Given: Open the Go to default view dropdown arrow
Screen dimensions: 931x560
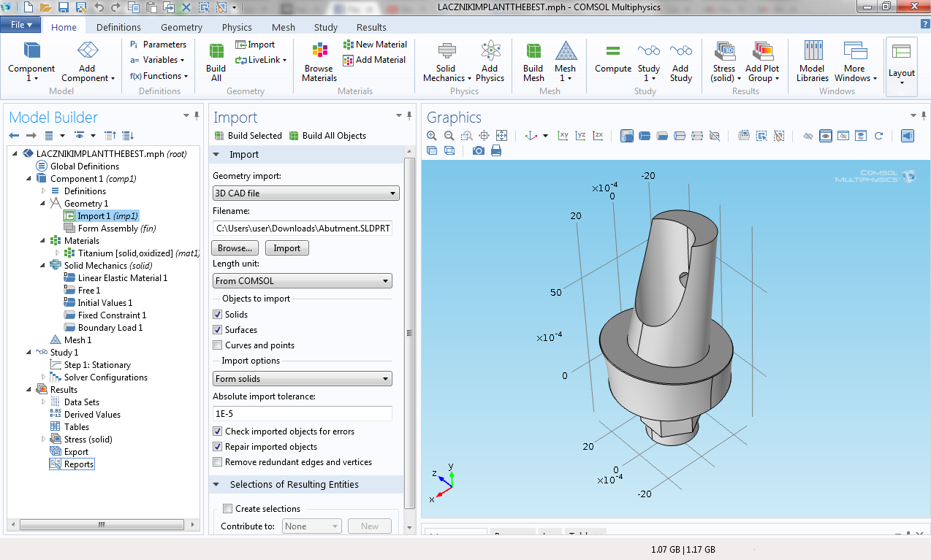Looking at the screenshot, I should (x=545, y=136).
